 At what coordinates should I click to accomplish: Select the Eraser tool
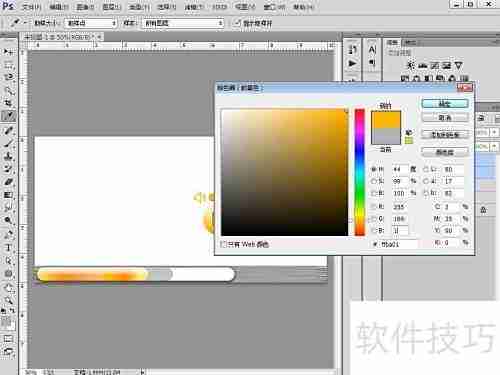point(8,182)
